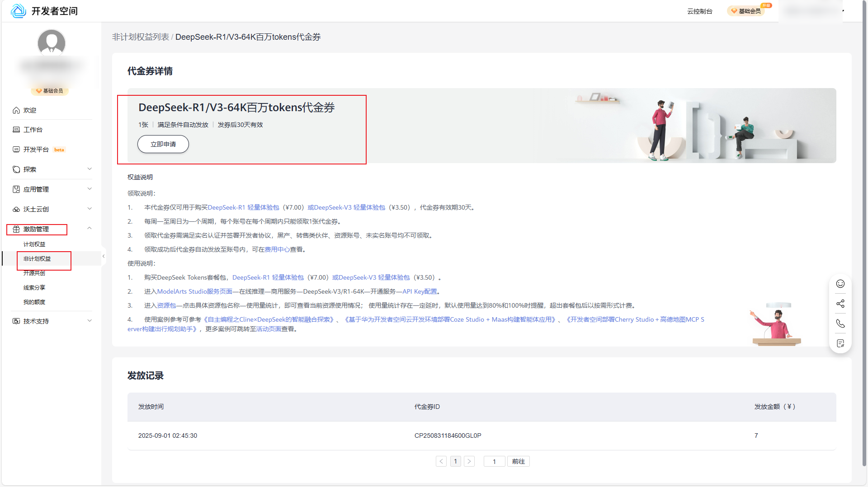868x487 pixels.
Task: Click the 欢迎 home icon
Action: [16, 110]
